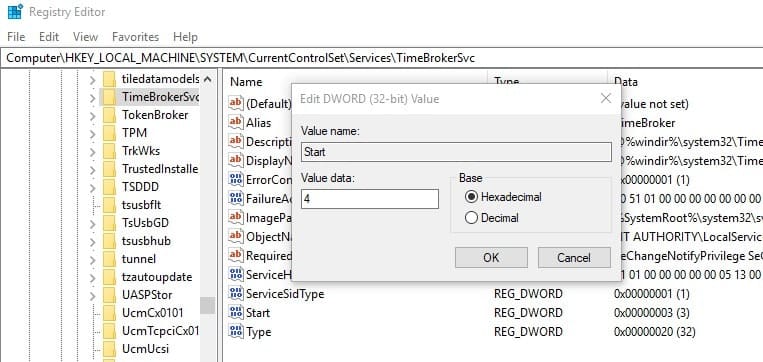Click the TimeBrokerSvc folder icon
The height and width of the screenshot is (362, 763).
pyautogui.click(x=109, y=97)
